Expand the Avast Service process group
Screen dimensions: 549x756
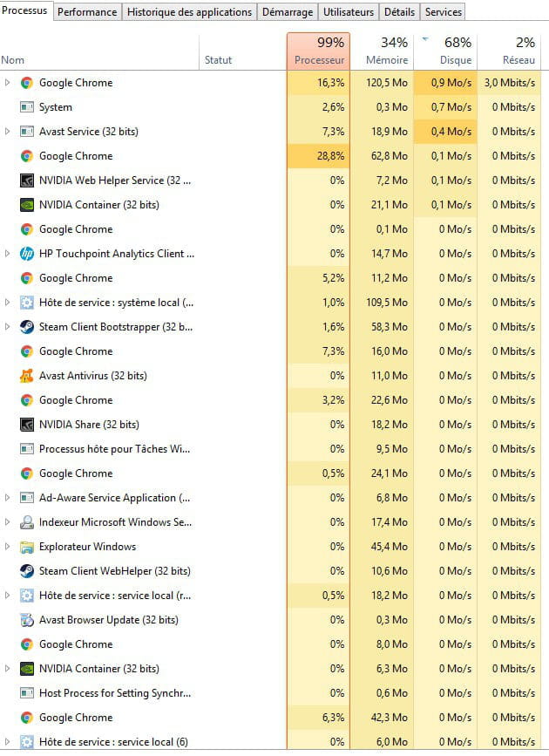pos(8,132)
